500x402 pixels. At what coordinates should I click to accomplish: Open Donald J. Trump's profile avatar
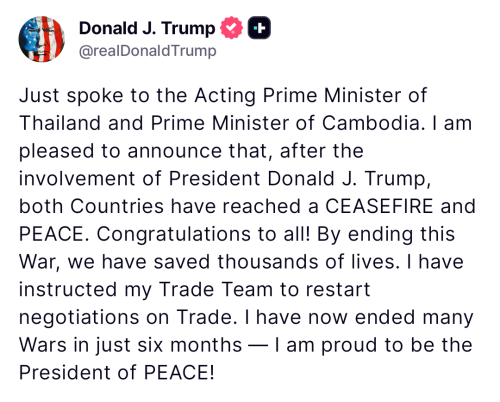pos(42,39)
